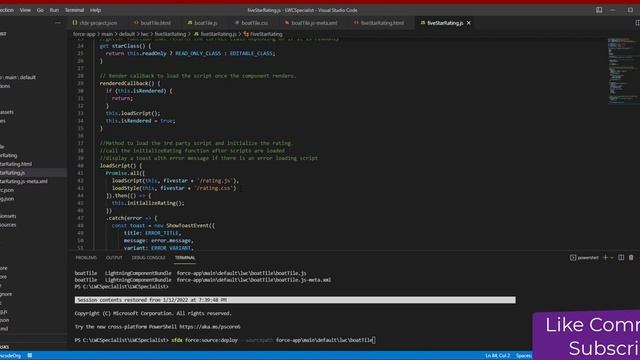Click the split editor icon at tab bar
640x360 pixels.
tap(638, 23)
